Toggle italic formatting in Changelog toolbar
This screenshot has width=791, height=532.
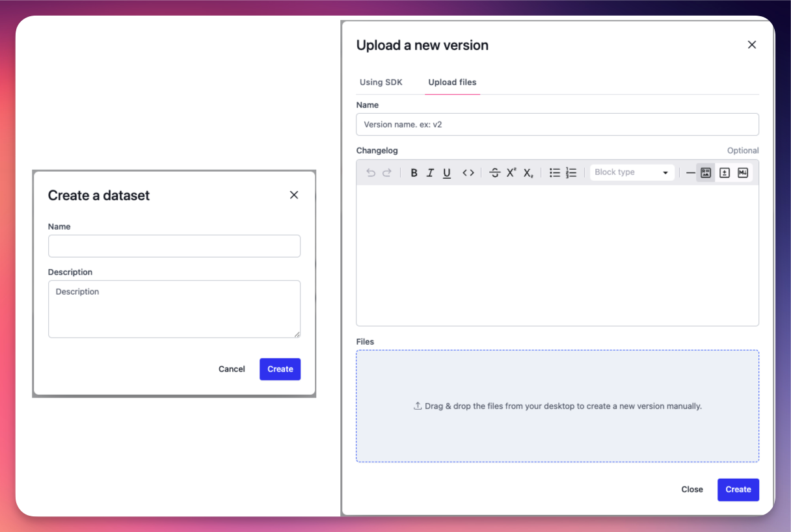pos(430,172)
